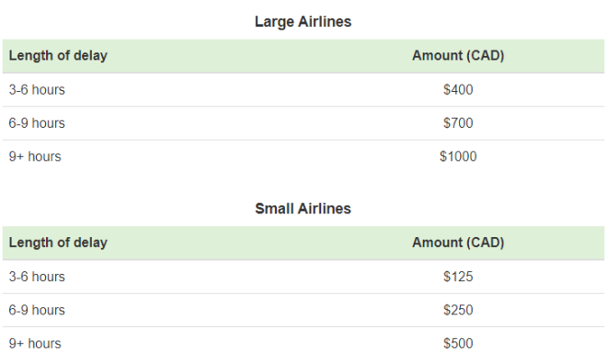Click the Small Airlines table title
The image size is (607, 364).
tap(303, 209)
